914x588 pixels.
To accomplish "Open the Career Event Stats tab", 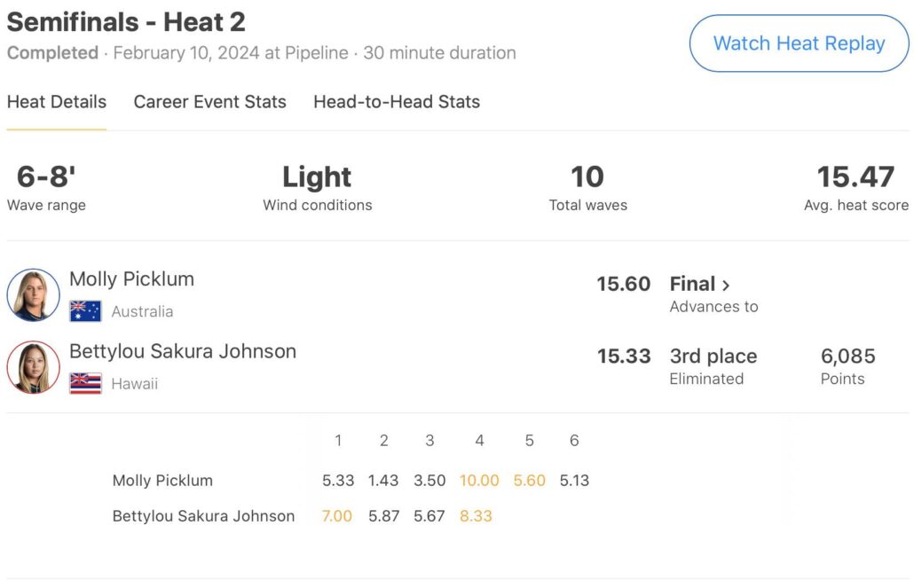I will [209, 102].
